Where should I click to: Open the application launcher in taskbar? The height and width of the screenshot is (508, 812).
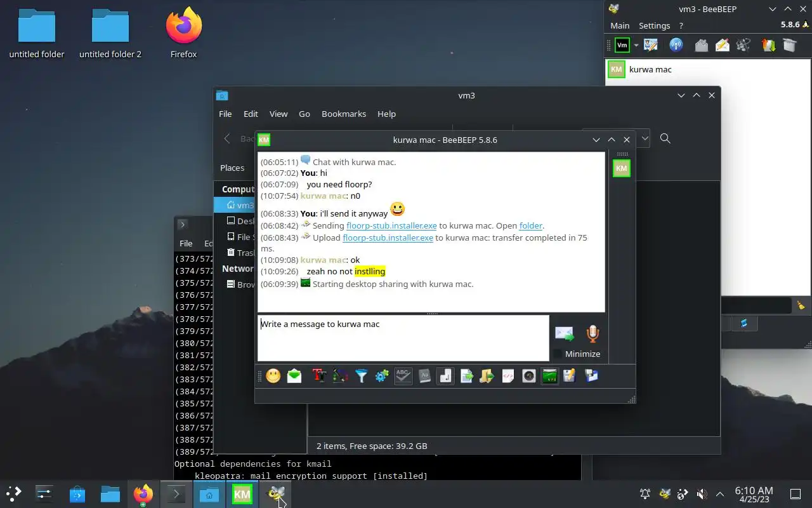click(14, 493)
